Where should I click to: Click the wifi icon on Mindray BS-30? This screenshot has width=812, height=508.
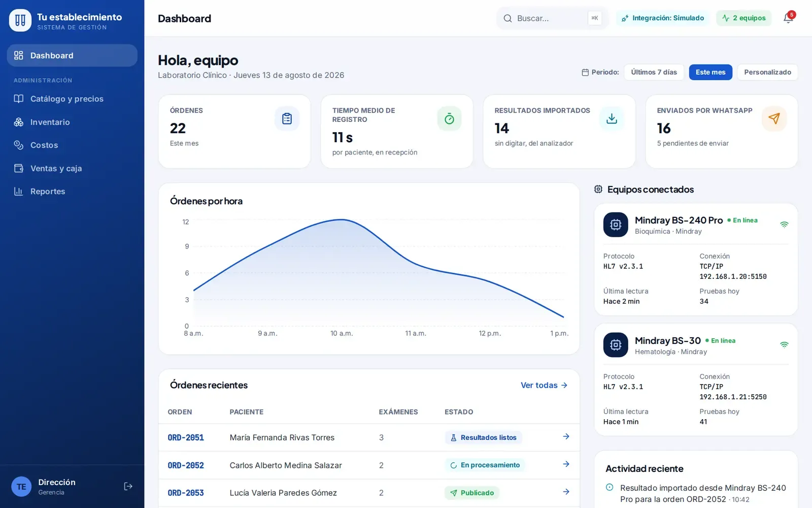point(784,345)
